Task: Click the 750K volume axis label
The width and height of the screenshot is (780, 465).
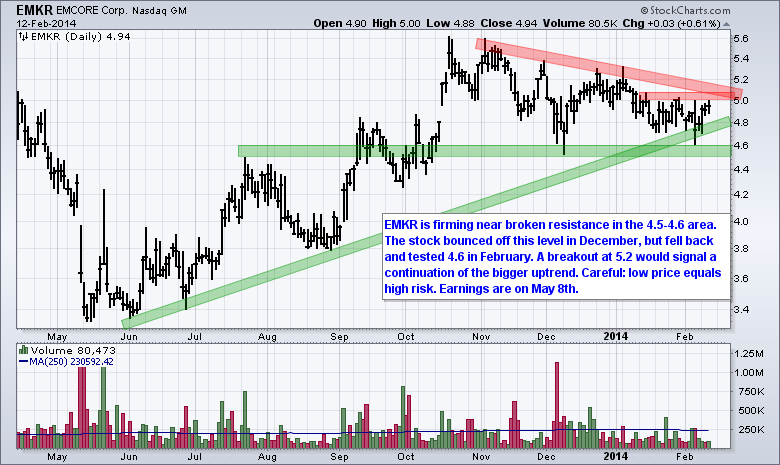Action: 749,391
